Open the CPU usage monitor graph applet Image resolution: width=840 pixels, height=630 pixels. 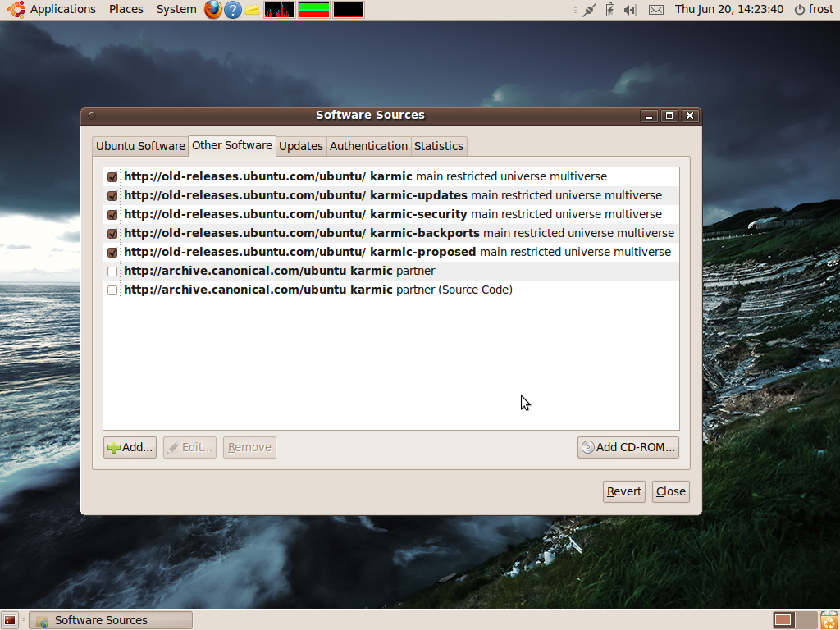pyautogui.click(x=280, y=10)
